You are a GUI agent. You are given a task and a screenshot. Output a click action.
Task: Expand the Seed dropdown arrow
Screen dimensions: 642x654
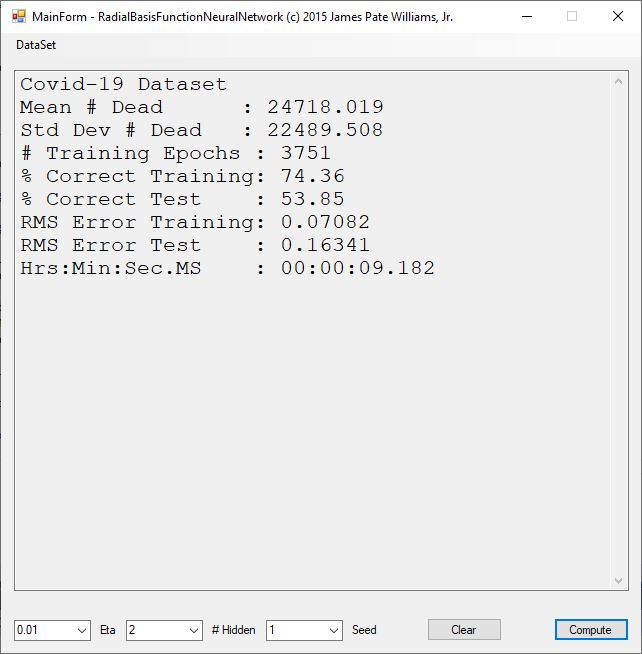click(334, 630)
